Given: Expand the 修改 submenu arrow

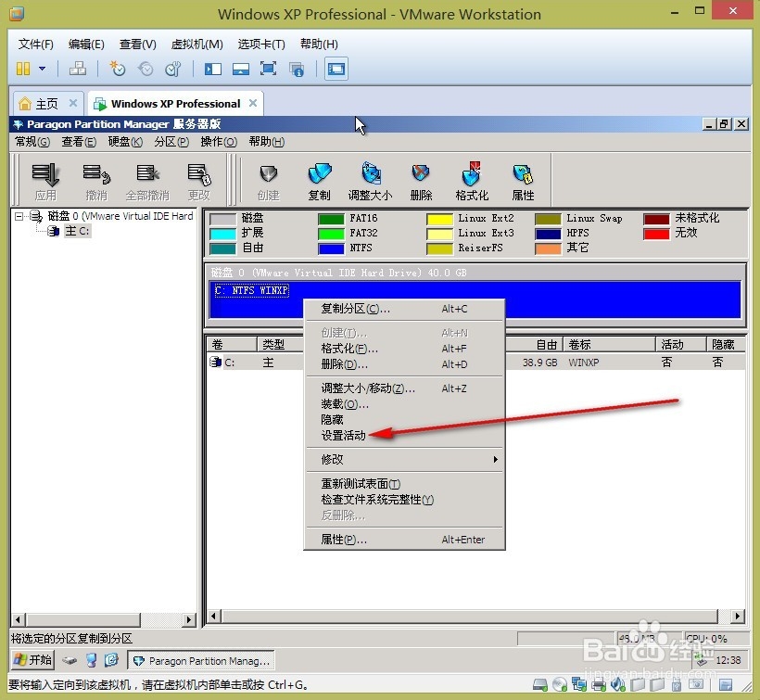Looking at the screenshot, I should tap(495, 459).
